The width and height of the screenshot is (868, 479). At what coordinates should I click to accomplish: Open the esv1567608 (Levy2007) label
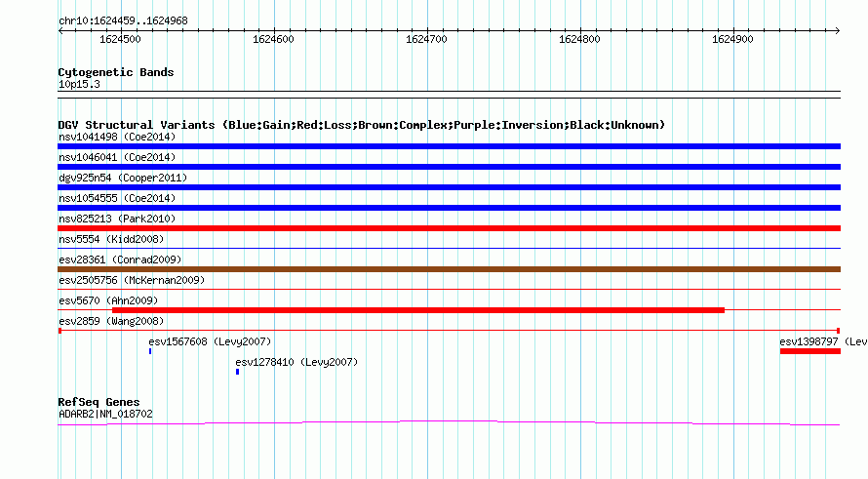[210, 341]
